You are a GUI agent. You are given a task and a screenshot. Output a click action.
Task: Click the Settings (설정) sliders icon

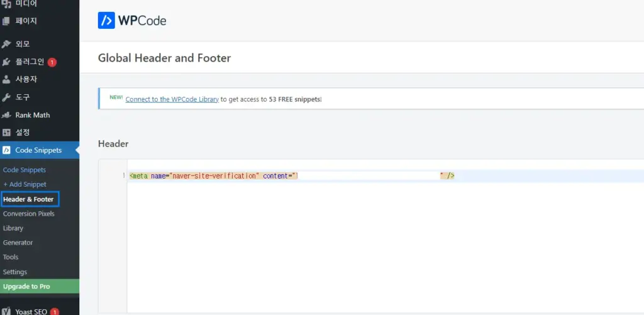(x=6, y=133)
